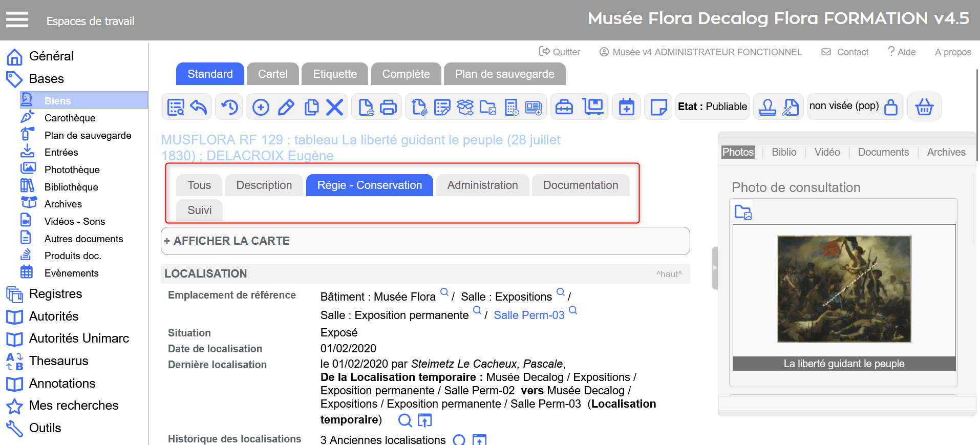Open the Biblio tab in media panel
980x445 pixels.
(x=783, y=152)
